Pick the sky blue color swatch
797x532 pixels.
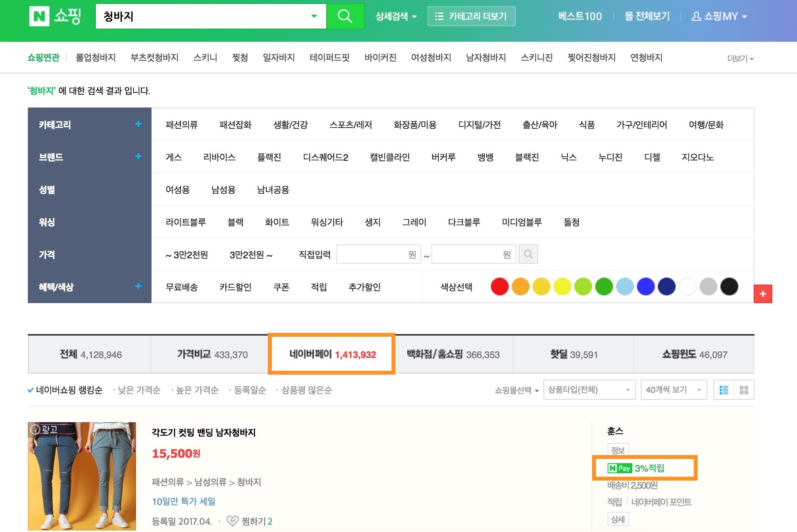[625, 286]
